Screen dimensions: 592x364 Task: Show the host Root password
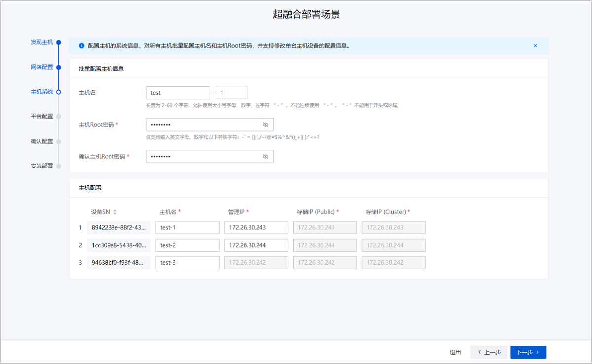coord(265,125)
